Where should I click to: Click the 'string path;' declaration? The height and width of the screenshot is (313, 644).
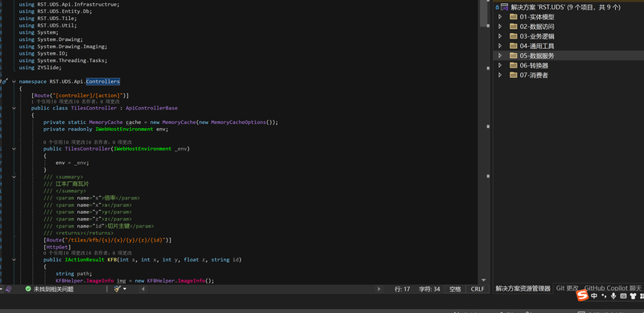(74, 274)
